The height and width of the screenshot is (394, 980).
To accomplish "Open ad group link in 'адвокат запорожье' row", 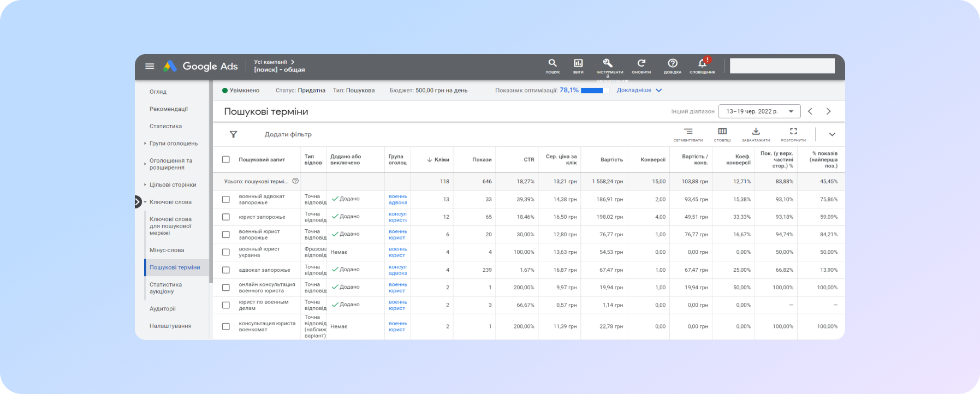I will point(397,270).
